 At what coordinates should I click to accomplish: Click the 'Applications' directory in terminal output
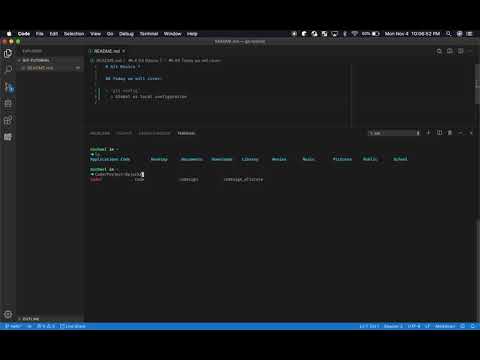[x=104, y=159]
